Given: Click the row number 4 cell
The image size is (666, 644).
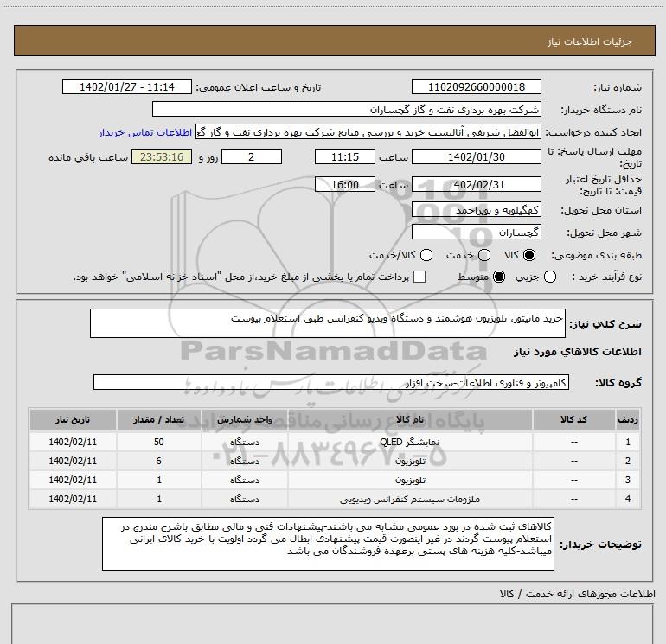Looking at the screenshot, I should pos(628,500).
